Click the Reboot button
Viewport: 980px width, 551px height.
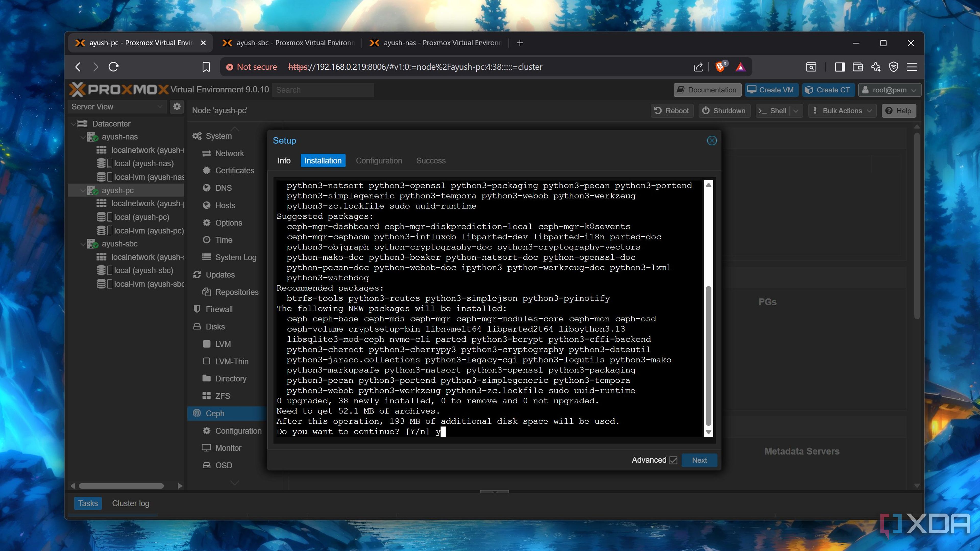[672, 111]
